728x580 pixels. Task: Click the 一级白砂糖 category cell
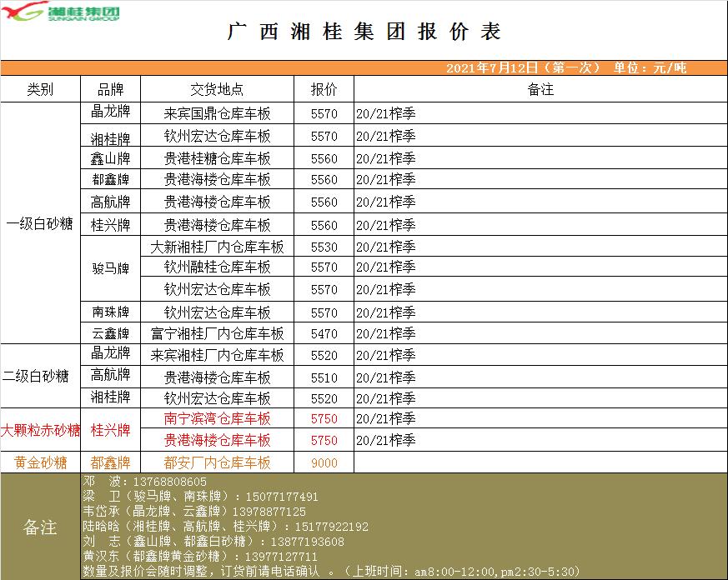tap(40, 223)
